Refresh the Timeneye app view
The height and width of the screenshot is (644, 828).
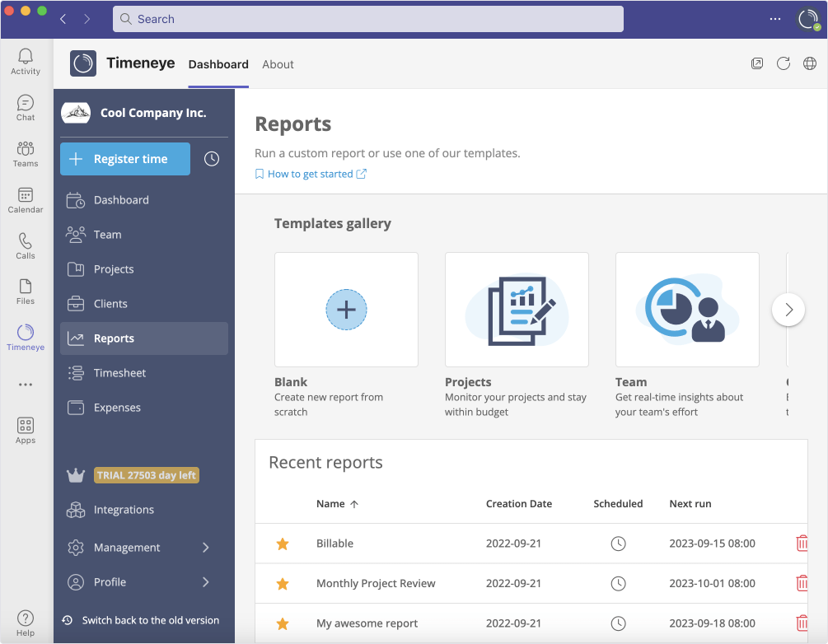point(783,63)
